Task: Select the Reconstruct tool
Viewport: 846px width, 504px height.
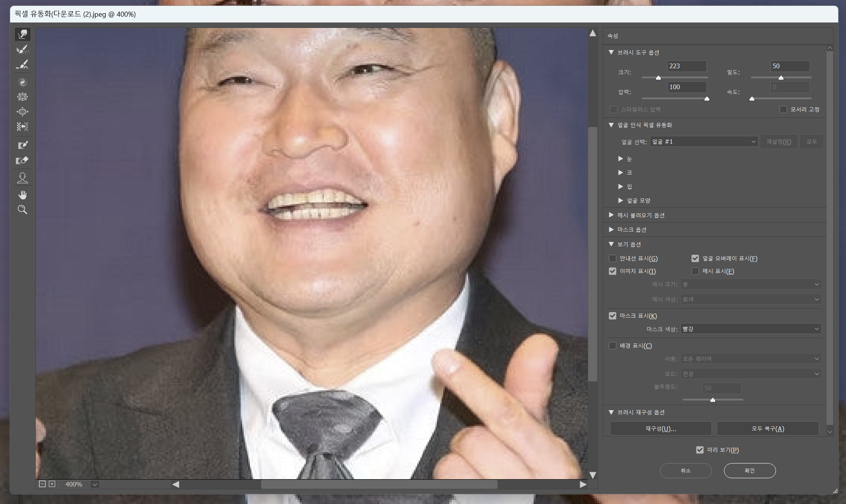Action: coord(23,50)
